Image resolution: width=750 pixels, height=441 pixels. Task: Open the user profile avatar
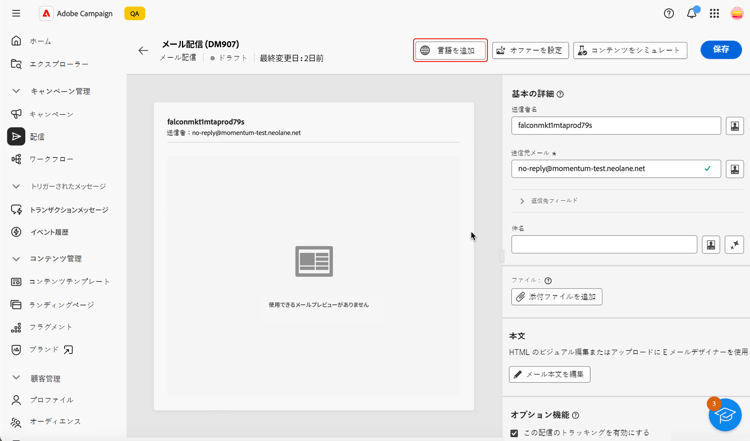737,13
